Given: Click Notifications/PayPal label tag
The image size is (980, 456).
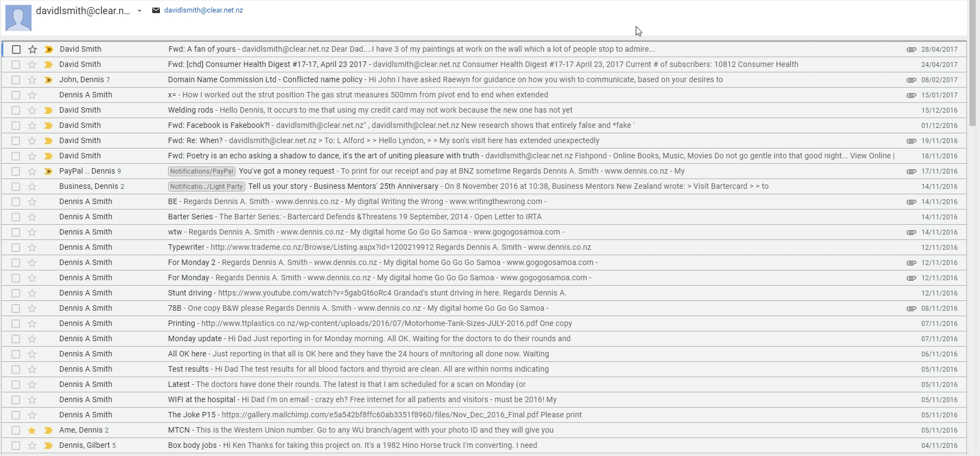Looking at the screenshot, I should 202,171.
